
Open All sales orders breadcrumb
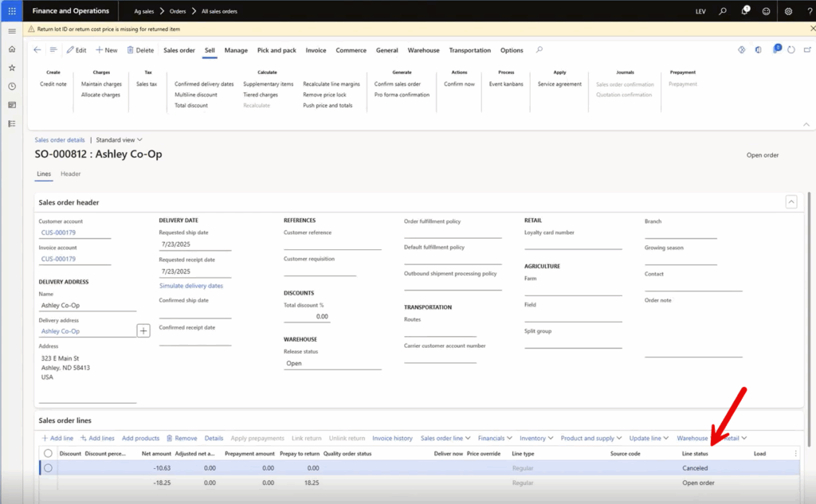(219, 11)
